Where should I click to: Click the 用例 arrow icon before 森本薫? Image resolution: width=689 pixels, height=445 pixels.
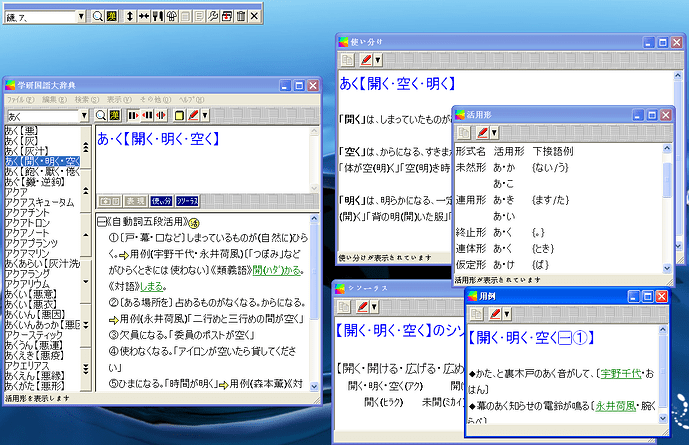[224, 385]
